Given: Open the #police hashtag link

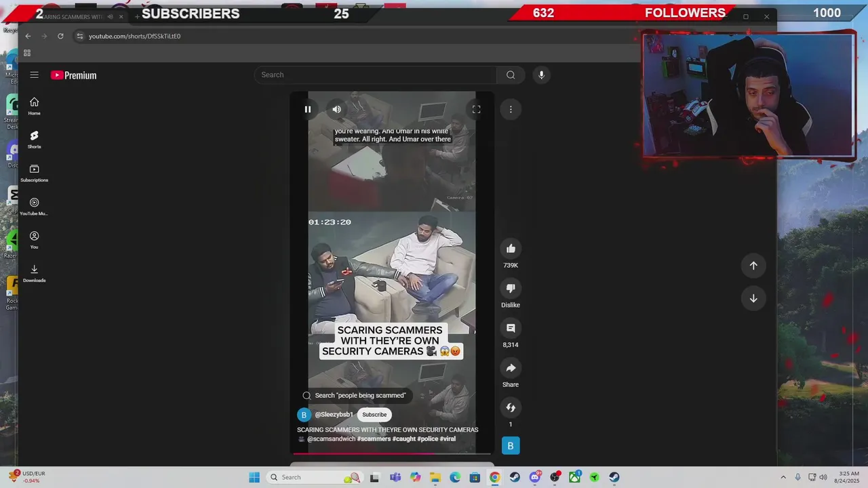Looking at the screenshot, I should pos(428,439).
